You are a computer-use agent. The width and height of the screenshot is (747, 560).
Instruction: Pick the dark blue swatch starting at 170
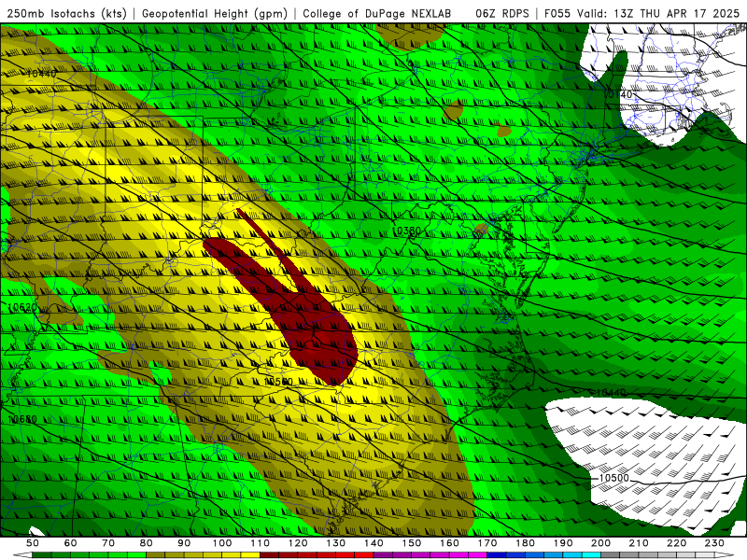coord(497,555)
